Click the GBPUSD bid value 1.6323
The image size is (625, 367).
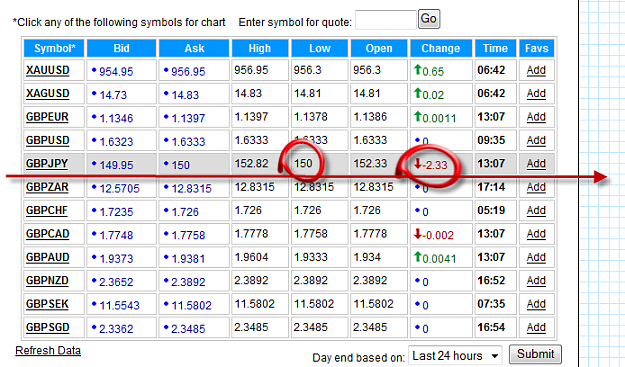click(116, 142)
